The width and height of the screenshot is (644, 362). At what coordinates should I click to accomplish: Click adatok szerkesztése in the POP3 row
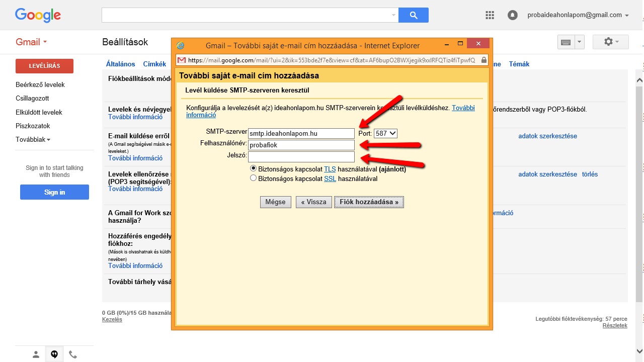click(548, 174)
